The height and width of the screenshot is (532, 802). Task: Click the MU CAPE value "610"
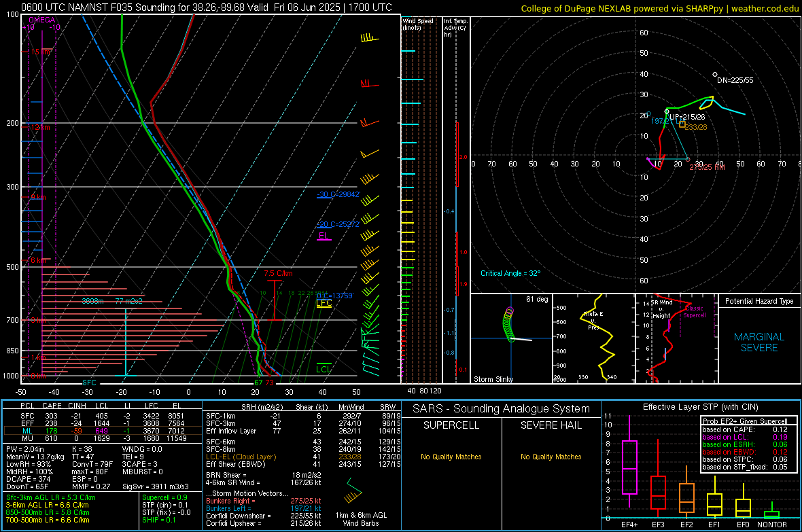click(51, 438)
